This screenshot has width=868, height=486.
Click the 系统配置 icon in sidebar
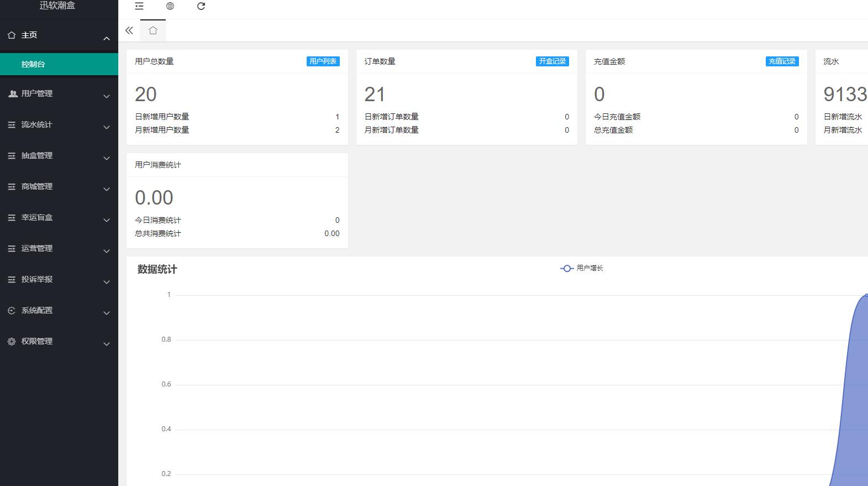click(x=12, y=311)
